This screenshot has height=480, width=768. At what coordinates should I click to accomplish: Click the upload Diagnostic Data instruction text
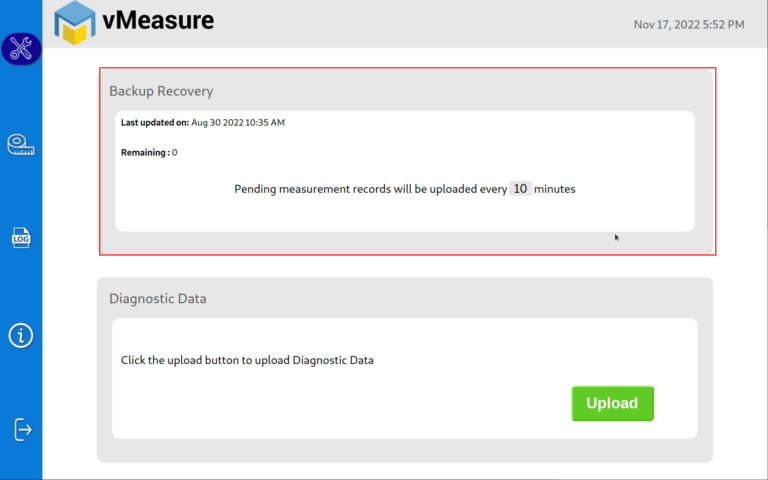(x=247, y=360)
